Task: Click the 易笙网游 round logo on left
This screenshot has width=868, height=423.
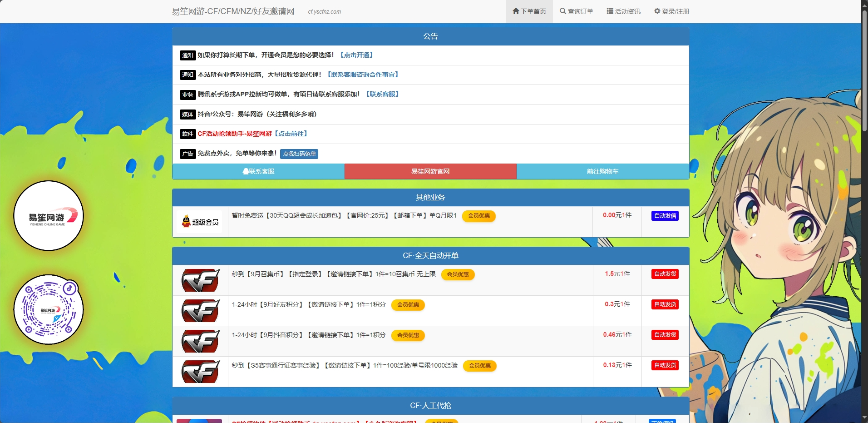Action: (x=49, y=216)
